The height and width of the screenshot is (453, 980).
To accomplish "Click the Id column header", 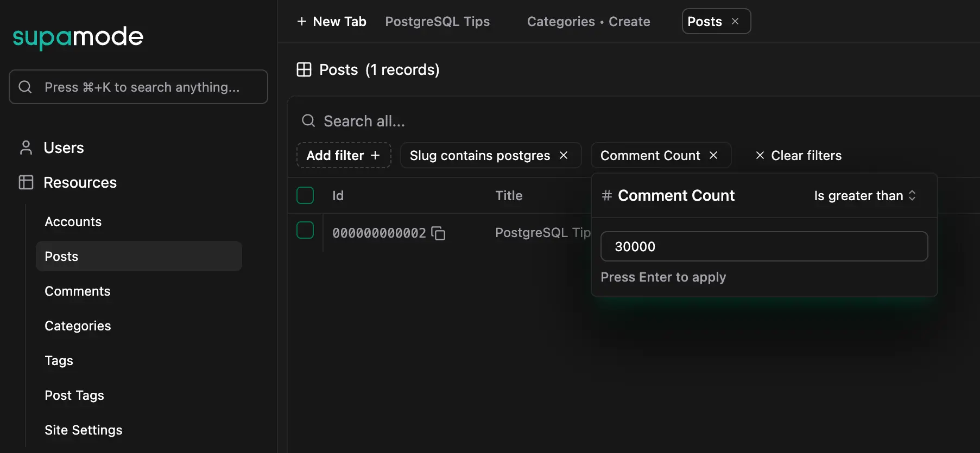I will (338, 195).
